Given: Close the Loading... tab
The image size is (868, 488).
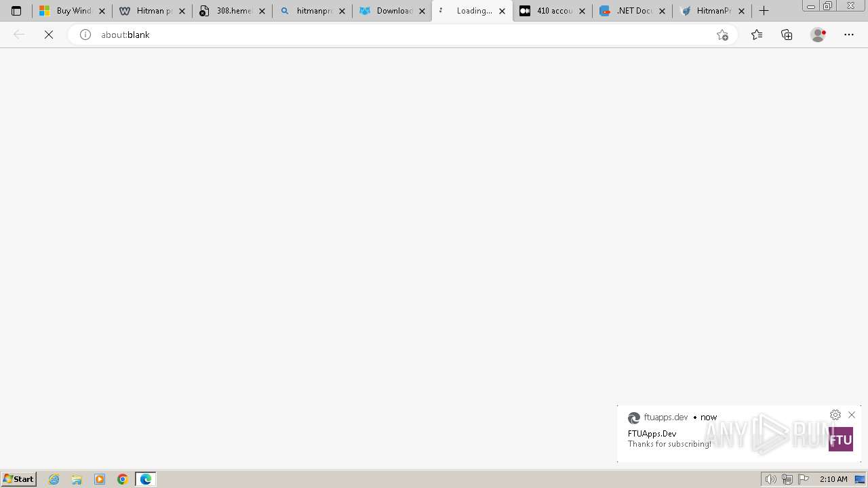Looking at the screenshot, I should tap(502, 11).
